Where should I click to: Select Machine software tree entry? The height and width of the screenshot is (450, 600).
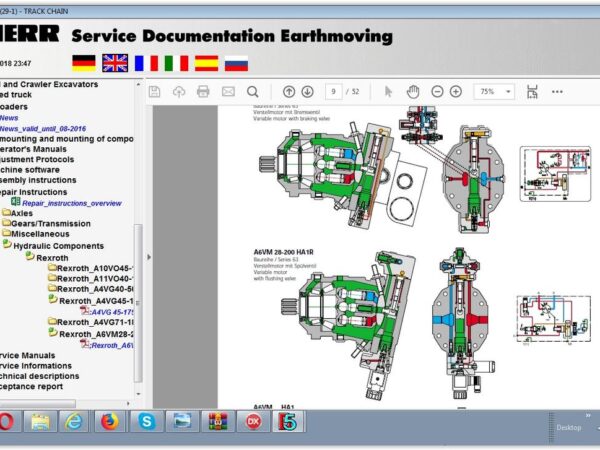point(30,170)
